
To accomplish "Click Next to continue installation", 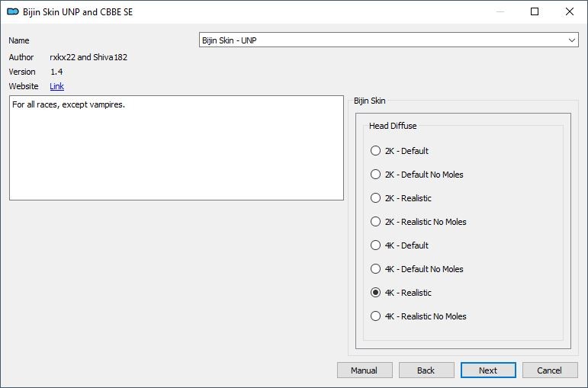I will pos(488,370).
